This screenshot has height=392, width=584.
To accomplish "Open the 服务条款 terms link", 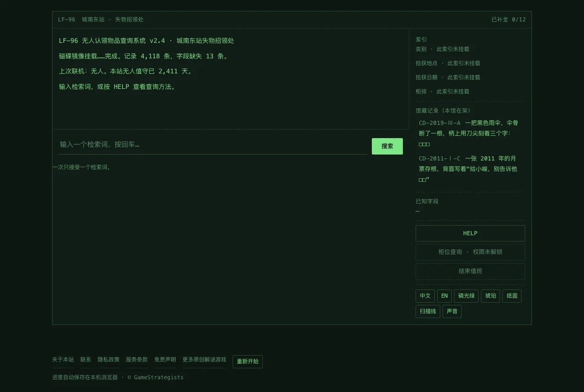I will (x=137, y=360).
